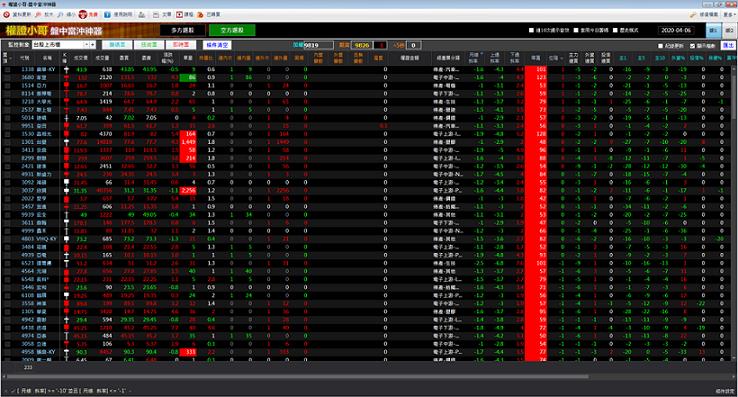Toggle the checked box next to 匯出 button
The height and width of the screenshot is (397, 738).
point(692,46)
